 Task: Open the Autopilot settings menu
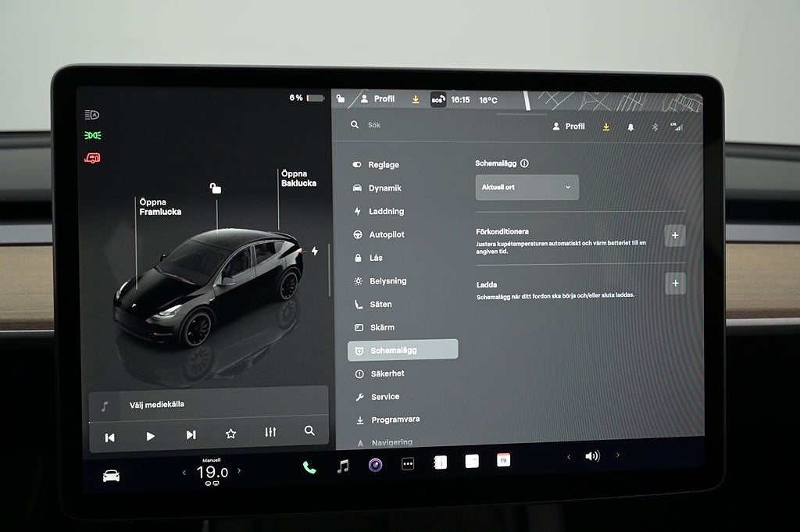click(386, 234)
